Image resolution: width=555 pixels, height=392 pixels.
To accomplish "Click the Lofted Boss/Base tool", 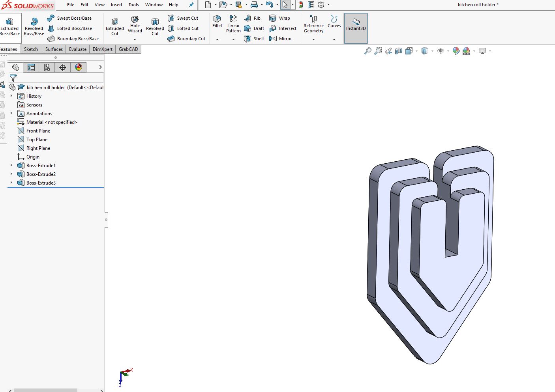I will click(69, 28).
